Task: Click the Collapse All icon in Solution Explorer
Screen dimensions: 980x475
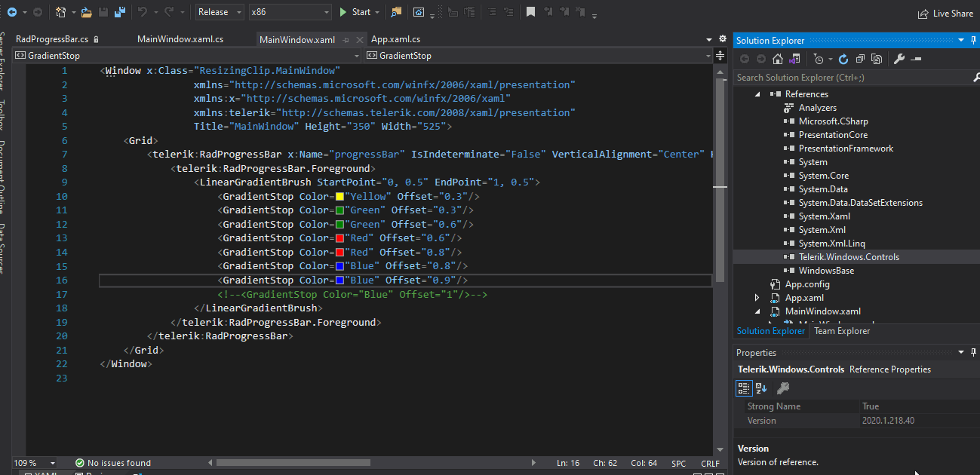Action: pyautogui.click(x=860, y=59)
